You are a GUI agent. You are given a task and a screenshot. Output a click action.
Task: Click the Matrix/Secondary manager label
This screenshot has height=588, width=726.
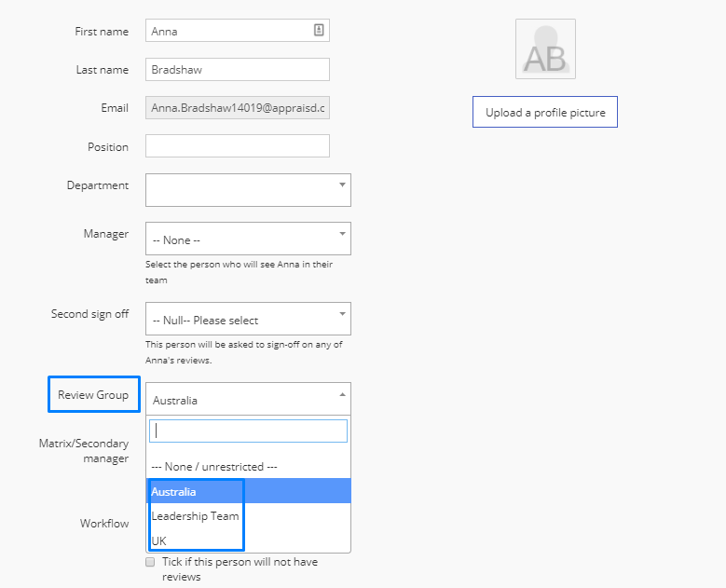point(84,450)
